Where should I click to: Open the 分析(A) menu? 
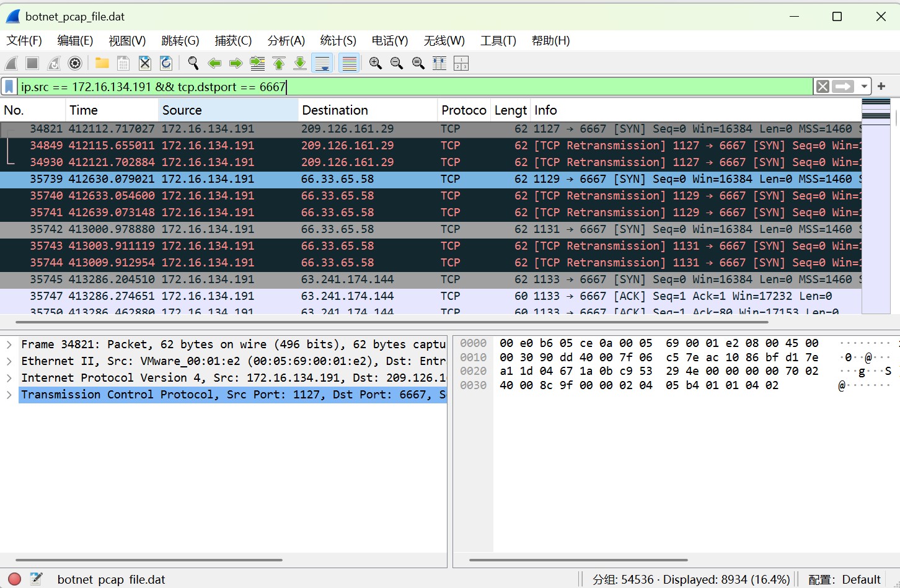[286, 41]
